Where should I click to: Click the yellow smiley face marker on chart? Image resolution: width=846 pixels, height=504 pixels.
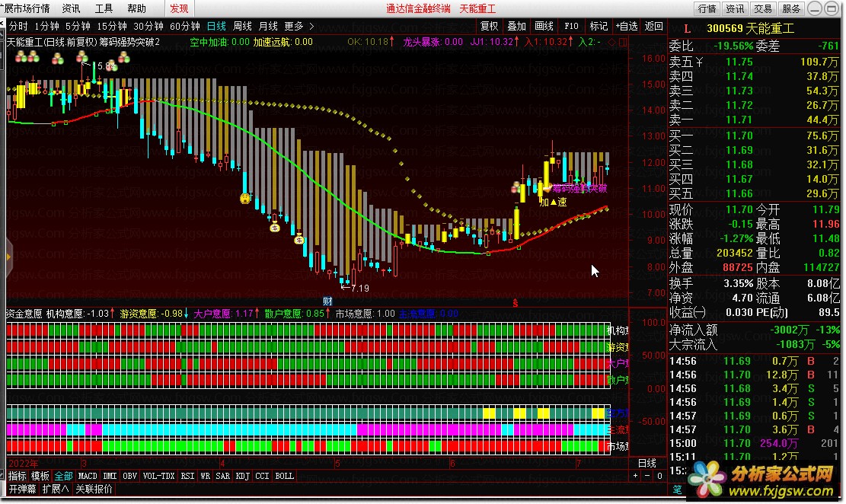click(x=245, y=199)
